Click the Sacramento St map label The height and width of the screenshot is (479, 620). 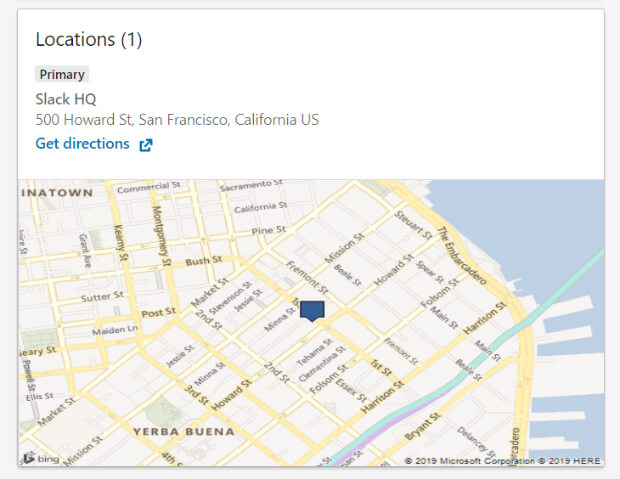pos(251,186)
